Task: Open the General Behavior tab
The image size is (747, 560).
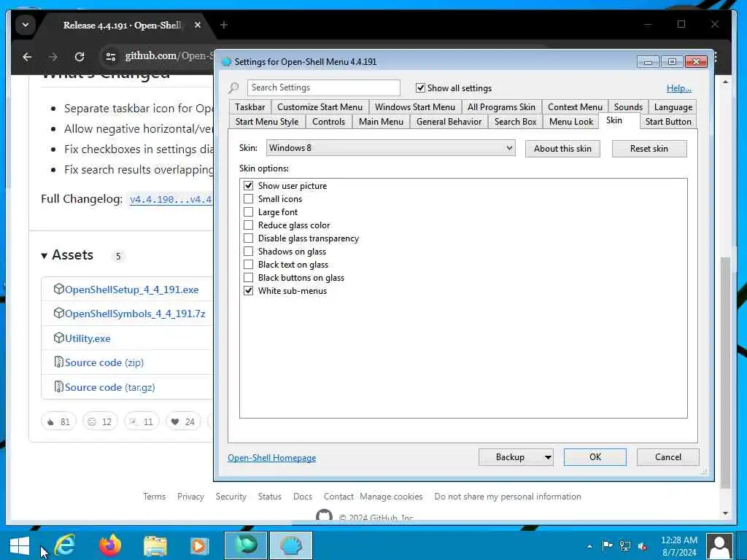Action: point(449,122)
